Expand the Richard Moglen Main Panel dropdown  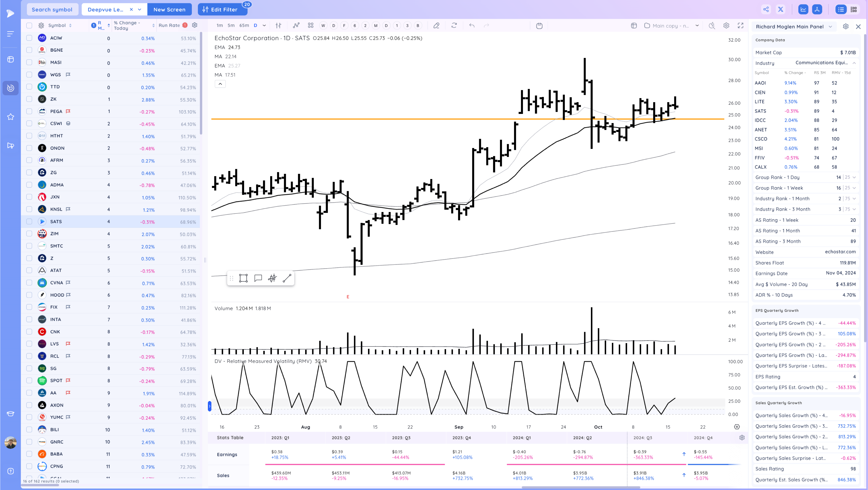(830, 27)
